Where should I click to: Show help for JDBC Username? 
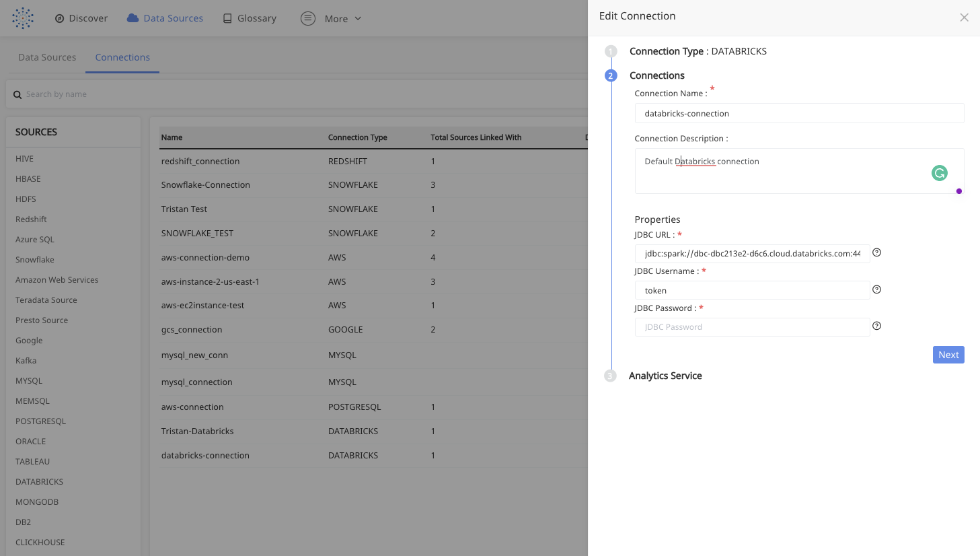876,289
